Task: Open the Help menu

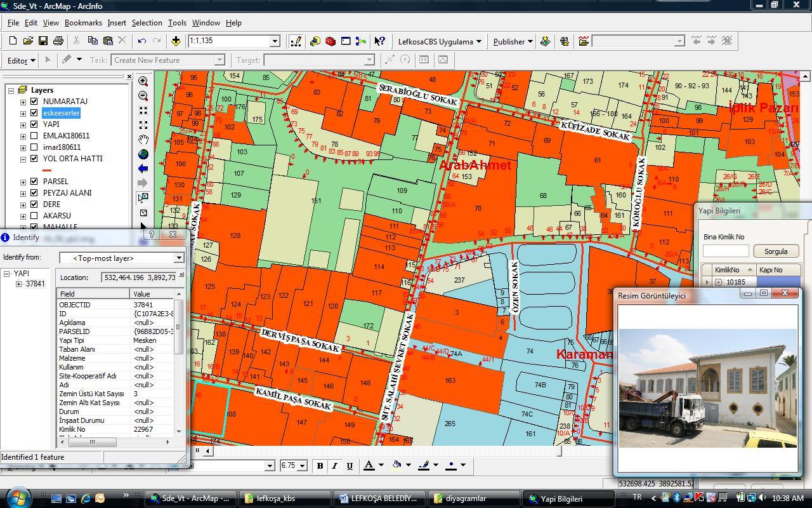Action: coord(233,23)
